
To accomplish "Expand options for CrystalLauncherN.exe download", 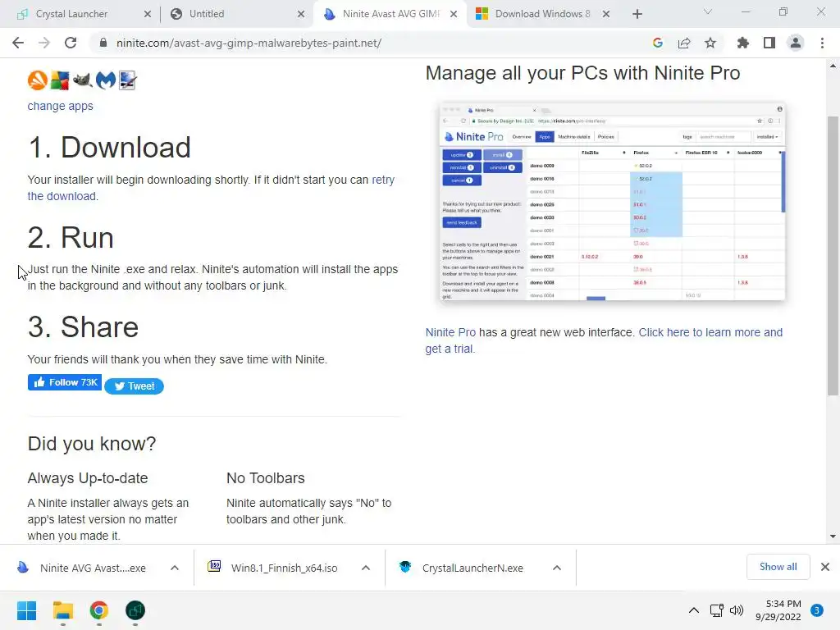I will [x=557, y=568].
